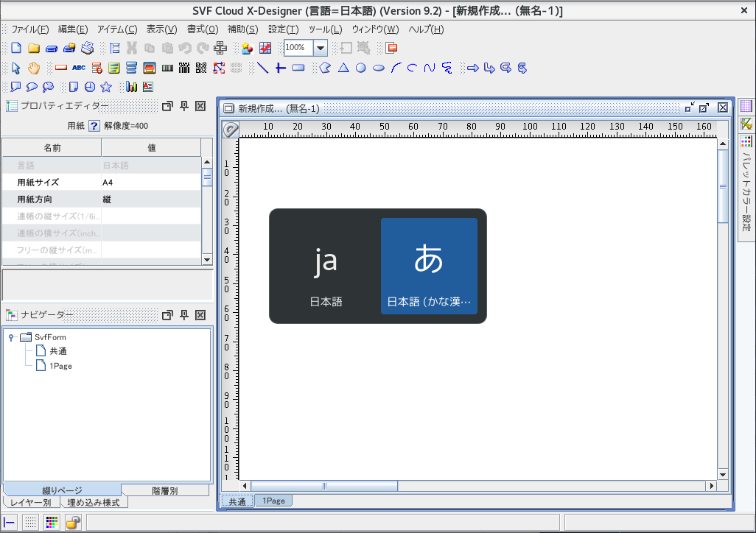Select the freehand squiggle tool
This screenshot has width=756, height=533.
(447, 68)
